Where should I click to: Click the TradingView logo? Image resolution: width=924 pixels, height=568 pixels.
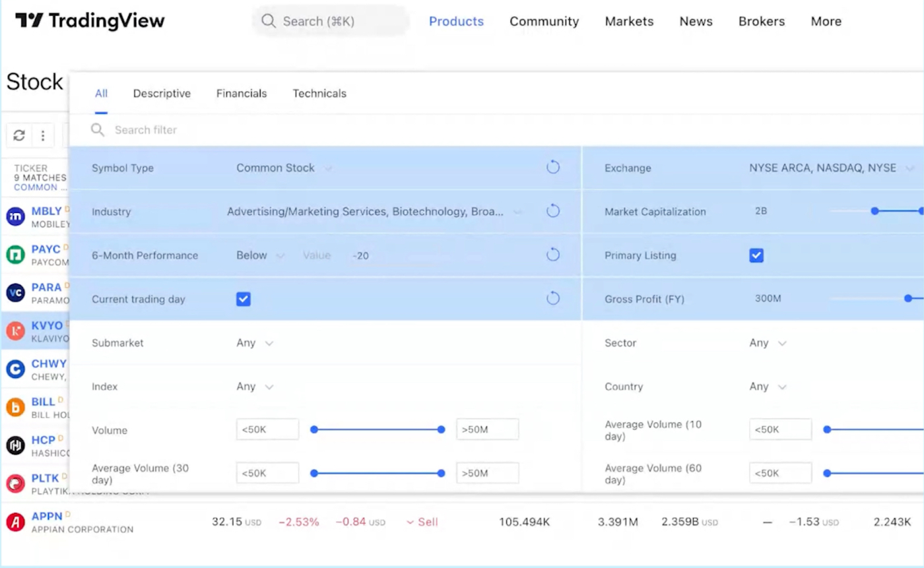point(90,21)
